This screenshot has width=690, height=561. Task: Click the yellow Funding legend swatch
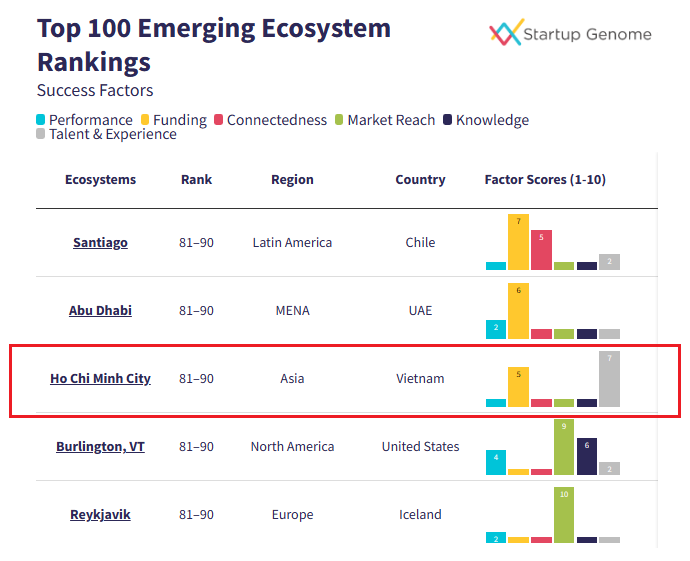tap(145, 120)
